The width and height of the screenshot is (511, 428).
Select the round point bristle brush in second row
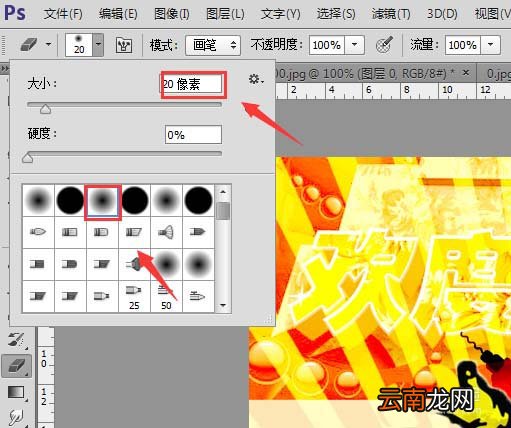click(x=38, y=232)
